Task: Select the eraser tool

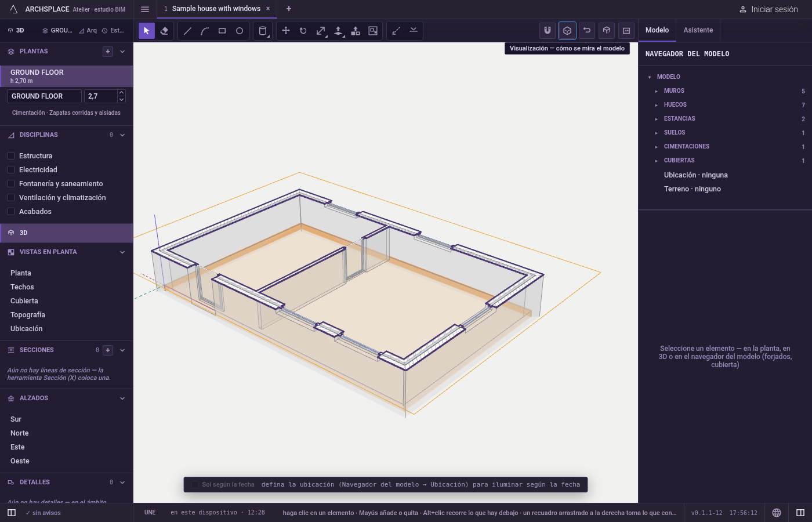Action: [164, 31]
